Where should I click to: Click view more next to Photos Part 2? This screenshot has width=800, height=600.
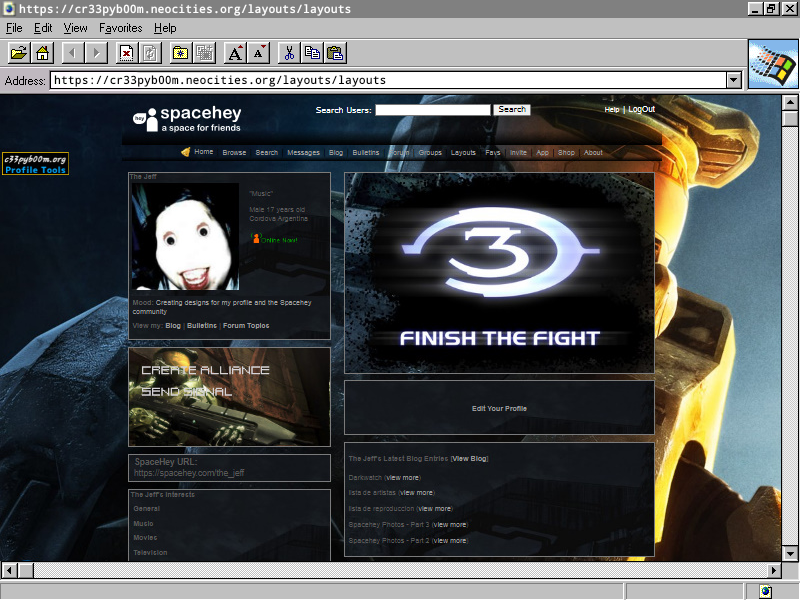(x=449, y=540)
